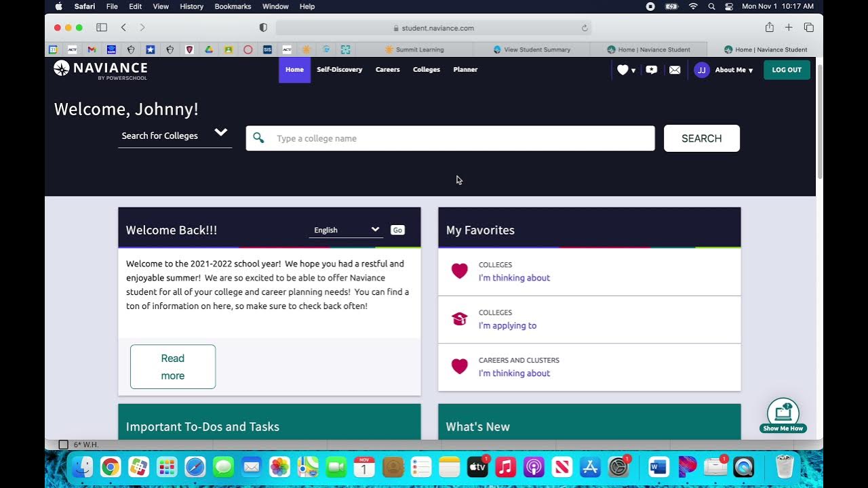868x488 pixels.
Task: Click the Type a college name field
Action: click(450, 138)
